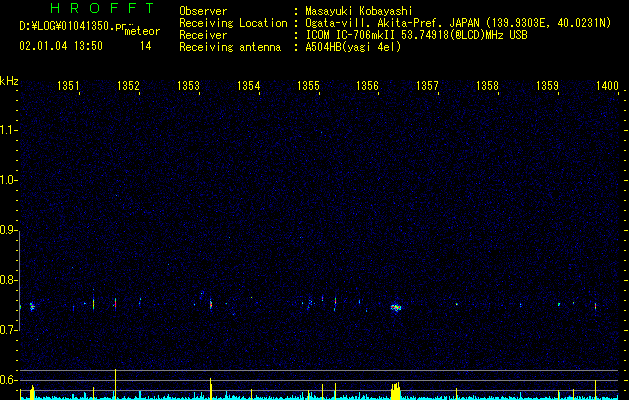The height and width of the screenshot is (400, 629).
Task: Click the 1359 time axis marker
Action: [547, 85]
